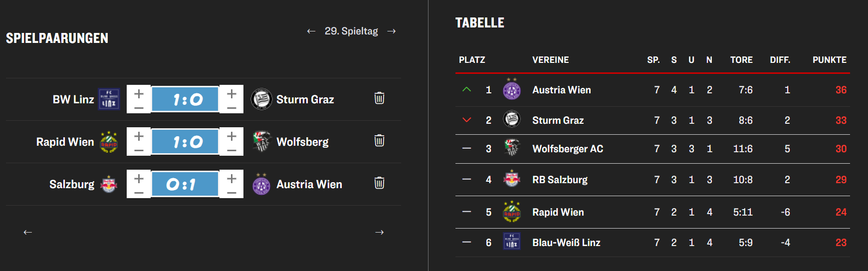This screenshot has width=868, height=271.
Task: Decrease Rapid Wien goals with minus
Action: click(x=139, y=149)
